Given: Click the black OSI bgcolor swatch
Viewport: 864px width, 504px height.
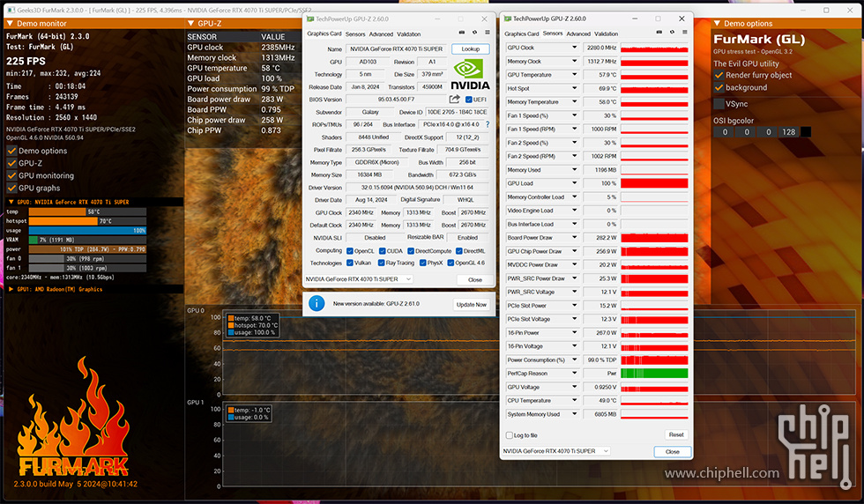Looking at the screenshot, I should [806, 132].
